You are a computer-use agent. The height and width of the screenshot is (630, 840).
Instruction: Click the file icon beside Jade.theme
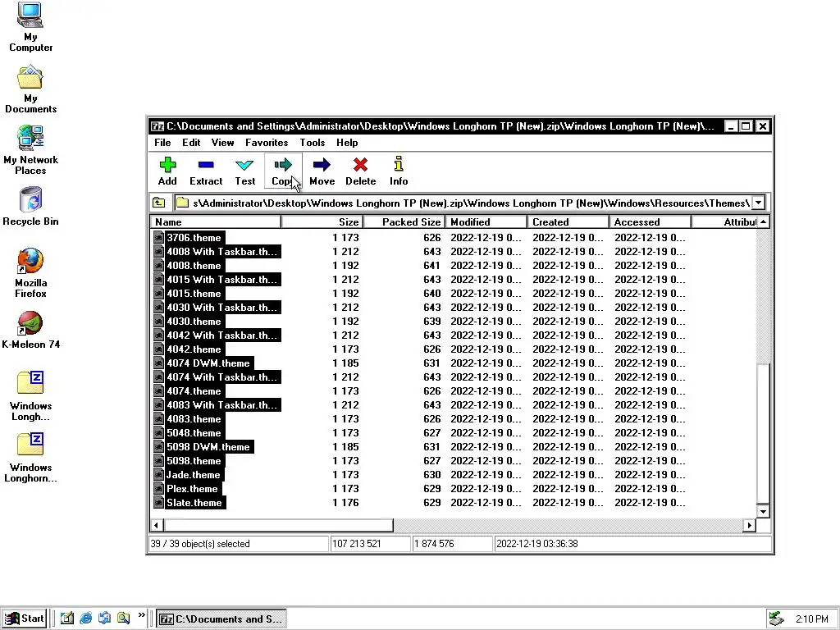point(158,475)
